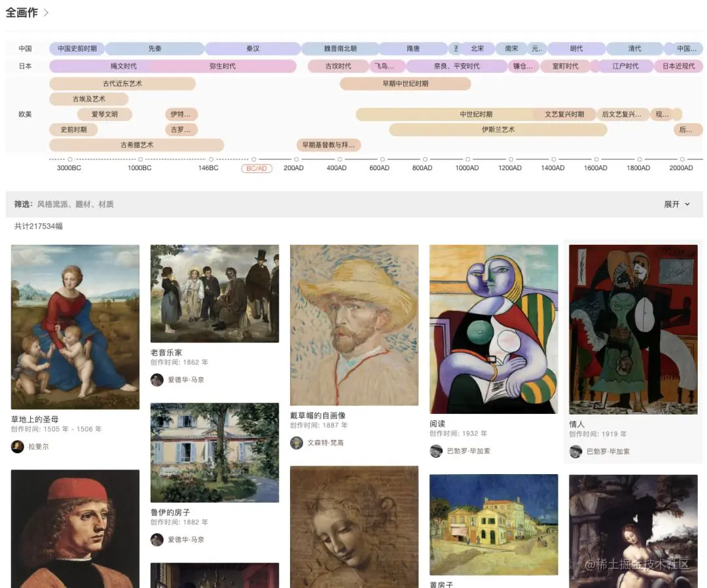Open the 全画作 heading arrow

point(46,12)
